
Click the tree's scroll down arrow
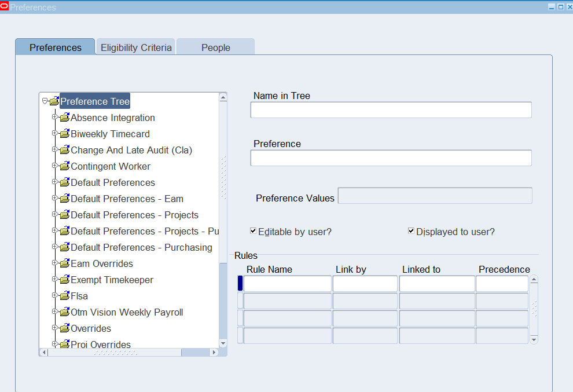[223, 342]
